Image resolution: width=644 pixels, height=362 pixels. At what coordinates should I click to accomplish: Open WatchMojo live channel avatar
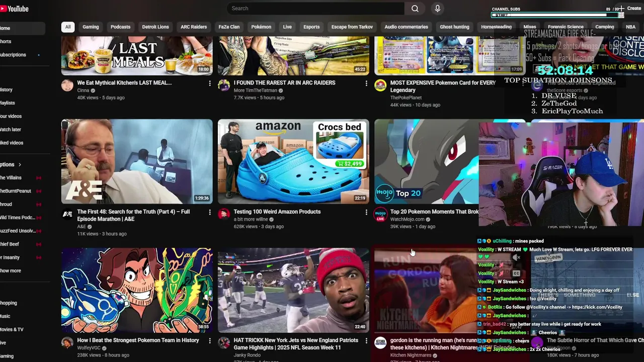[380, 214]
